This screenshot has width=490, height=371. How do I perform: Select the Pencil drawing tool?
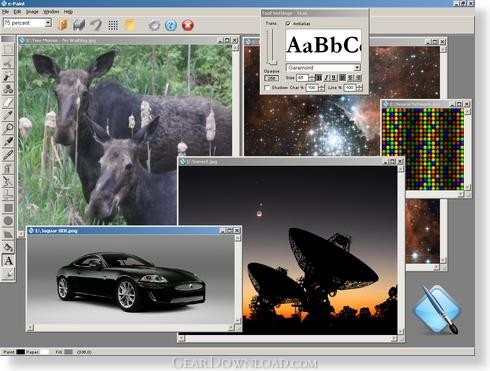(x=8, y=155)
